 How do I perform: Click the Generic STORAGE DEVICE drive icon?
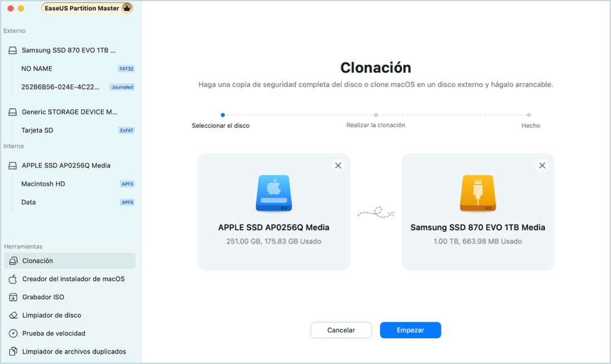click(x=13, y=112)
